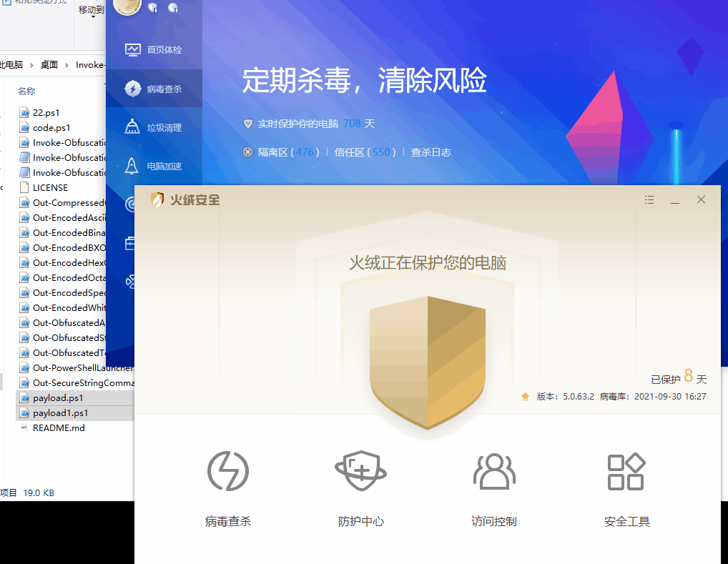The height and width of the screenshot is (564, 728).
Task: Select 垃圾清理 in the blue sidebar
Action: (x=154, y=127)
